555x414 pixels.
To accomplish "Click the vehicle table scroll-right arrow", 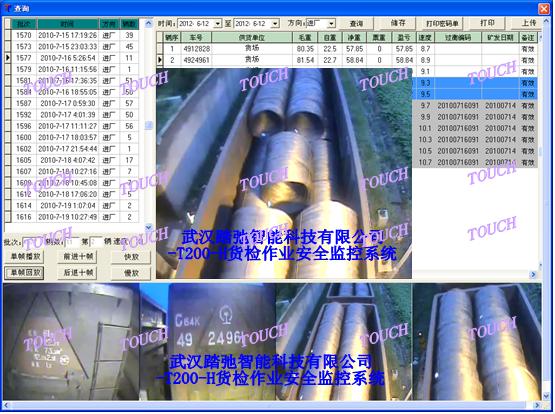I will tap(533, 274).
